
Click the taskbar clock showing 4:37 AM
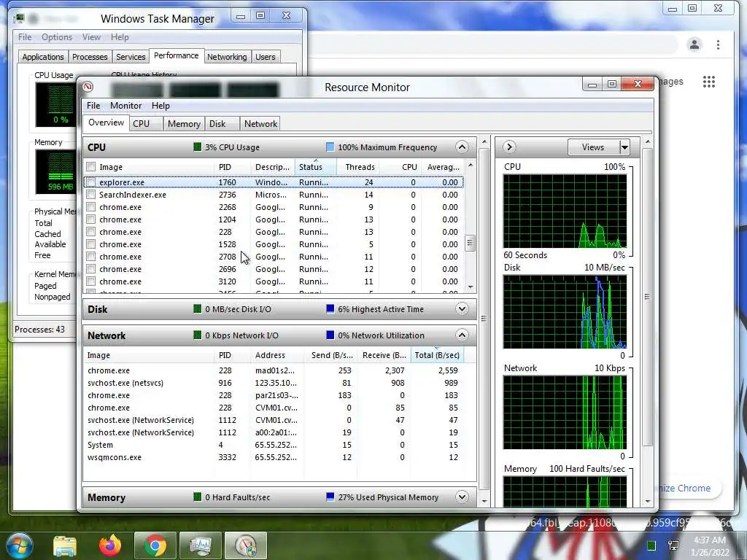coord(711,545)
